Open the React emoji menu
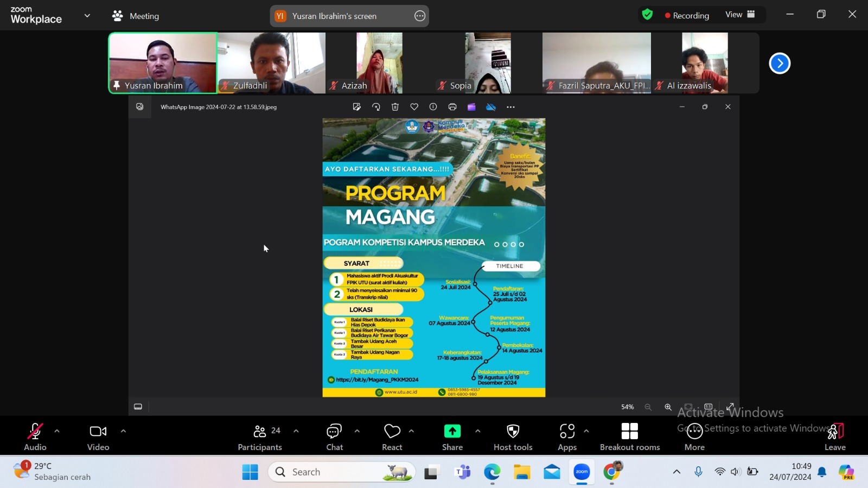868x488 pixels. coord(392,436)
